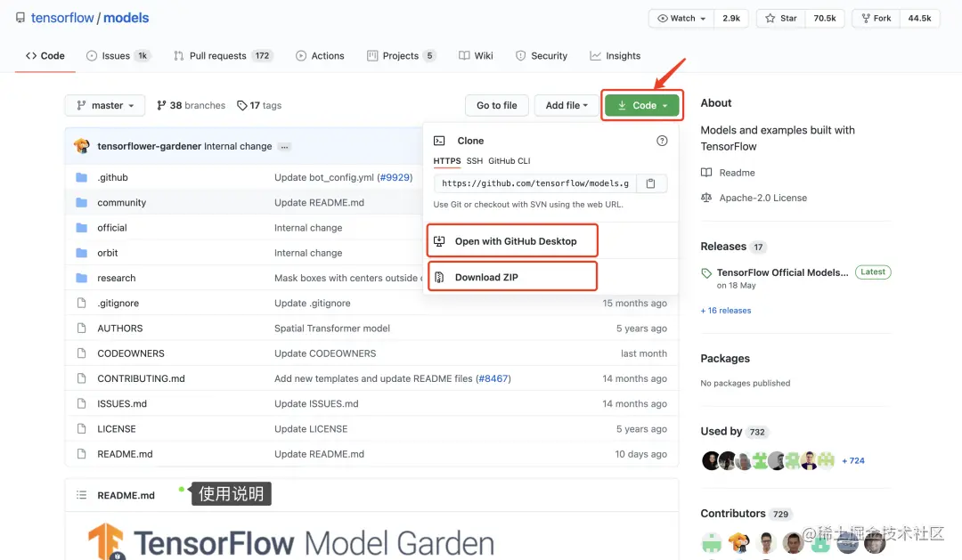
Task: Click the branch icon next to 38 branches
Action: 165,105
